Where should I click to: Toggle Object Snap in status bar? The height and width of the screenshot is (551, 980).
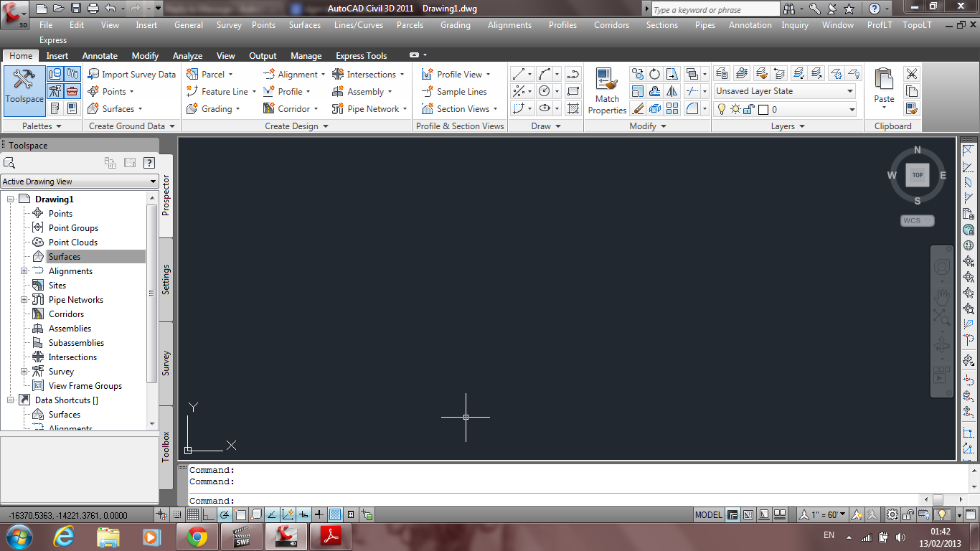point(240,514)
